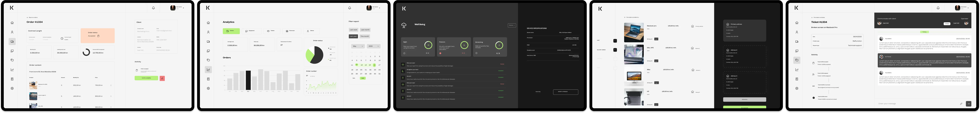980x113 pixels.
Task: Open 2023 year dropdown in Filter report
Action: click(374, 46)
